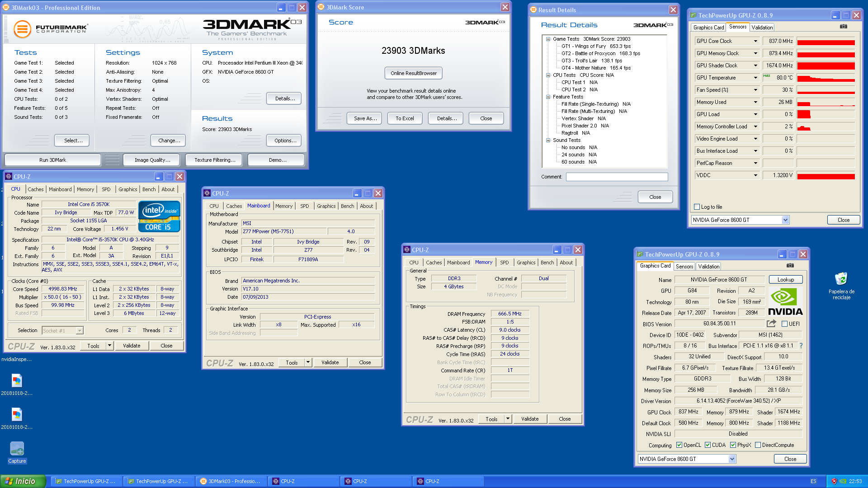868x488 pixels.
Task: Click the taskbar clock showing 22:53
Action: [855, 481]
